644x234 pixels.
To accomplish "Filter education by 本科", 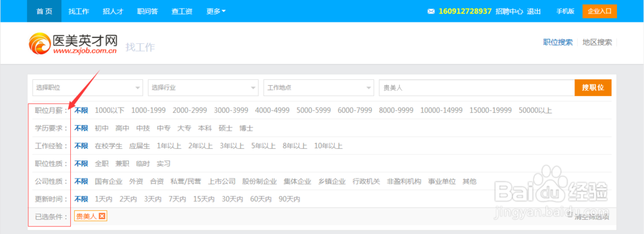I will (205, 128).
